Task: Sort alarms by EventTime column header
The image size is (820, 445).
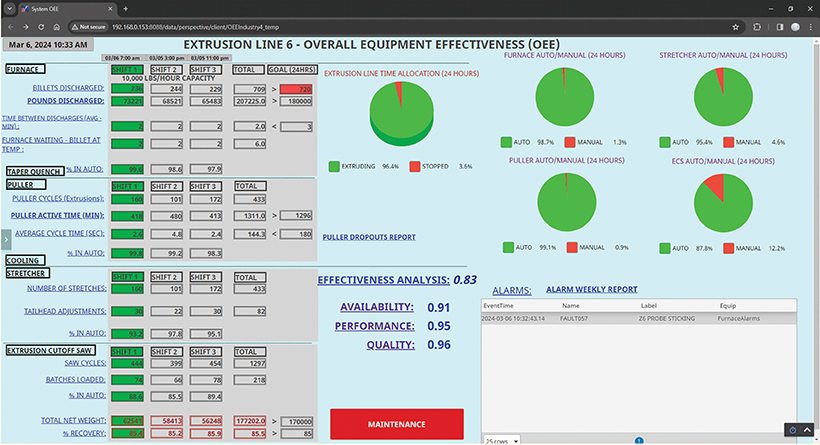Action: point(498,305)
